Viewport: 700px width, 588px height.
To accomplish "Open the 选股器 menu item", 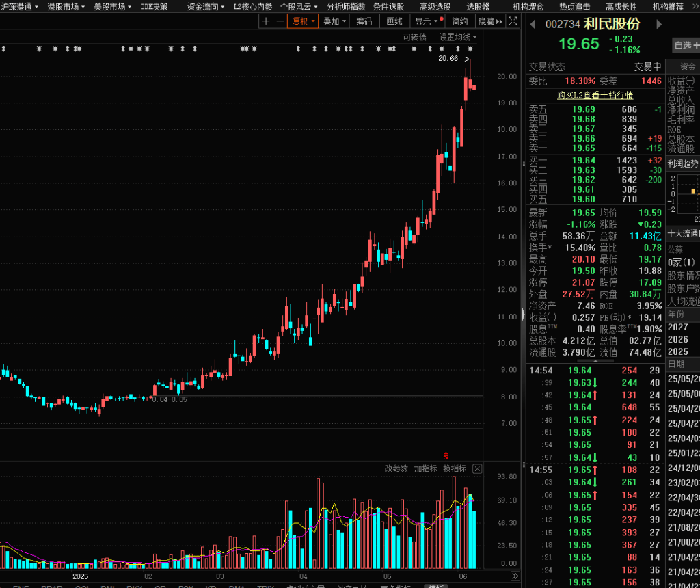I will click(478, 7).
